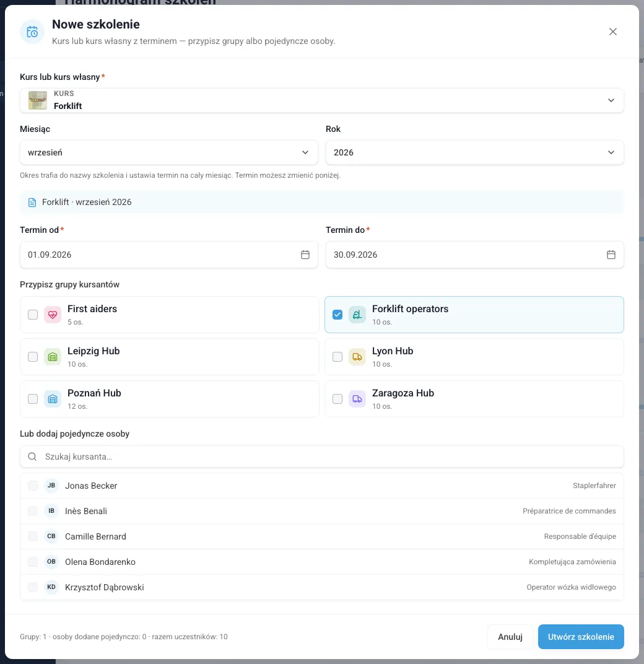
Task: Open the Miesiąc dropdown showing wrzesień
Action: [169, 152]
